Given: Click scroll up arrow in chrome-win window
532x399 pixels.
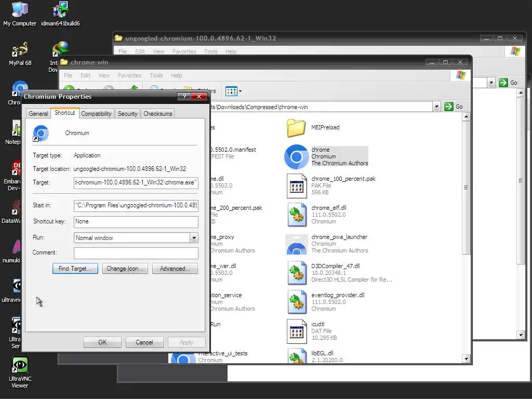Looking at the screenshot, I should click(466, 117).
